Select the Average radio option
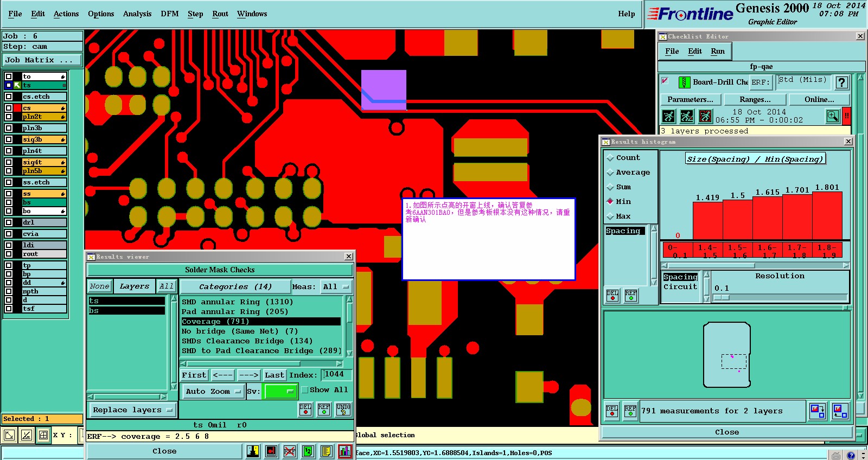Screen dimensions: 868x460 point(610,173)
